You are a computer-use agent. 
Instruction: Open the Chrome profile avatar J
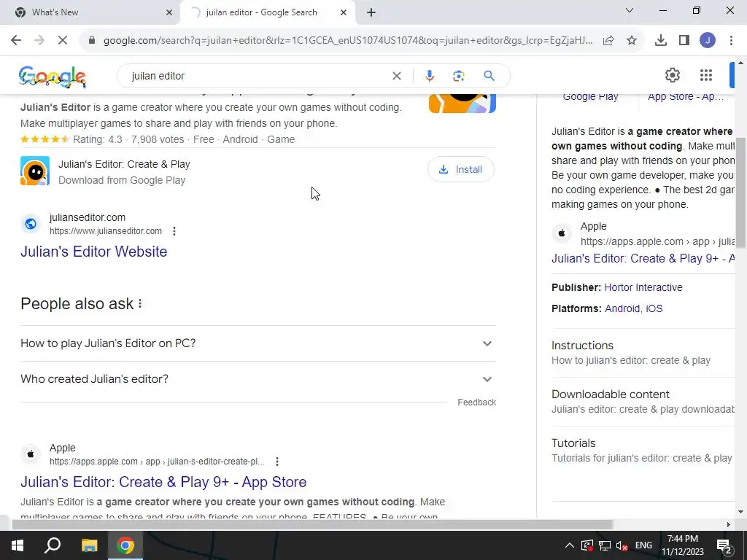(708, 41)
